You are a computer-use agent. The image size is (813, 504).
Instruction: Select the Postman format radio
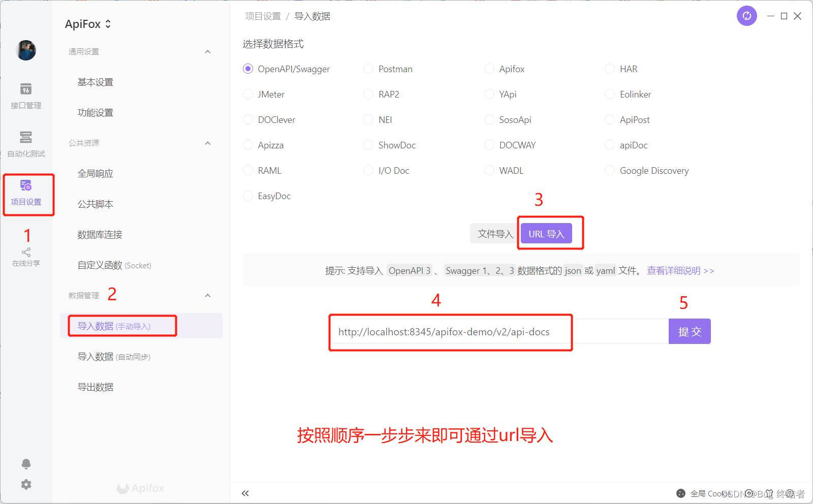point(368,69)
